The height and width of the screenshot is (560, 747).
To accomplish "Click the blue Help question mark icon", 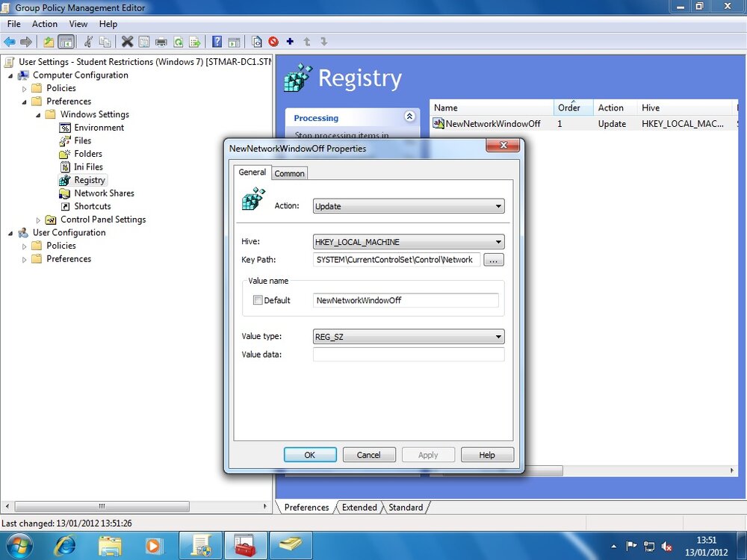I will point(217,42).
